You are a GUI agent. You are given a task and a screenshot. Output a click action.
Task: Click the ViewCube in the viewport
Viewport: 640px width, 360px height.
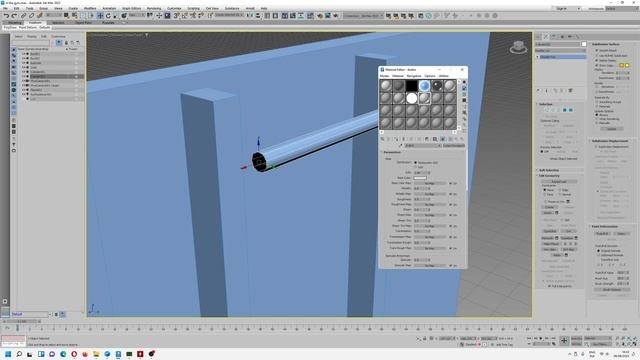[518, 47]
